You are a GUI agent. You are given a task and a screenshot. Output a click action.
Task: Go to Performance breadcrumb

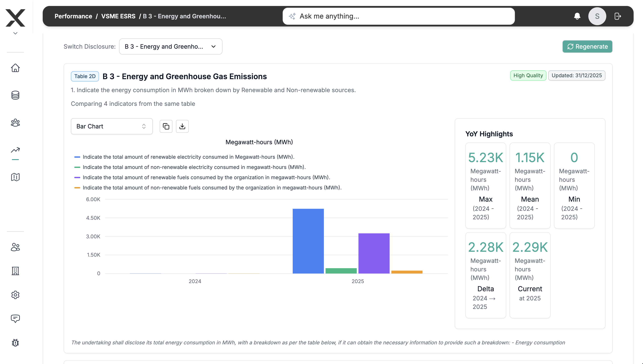73,16
